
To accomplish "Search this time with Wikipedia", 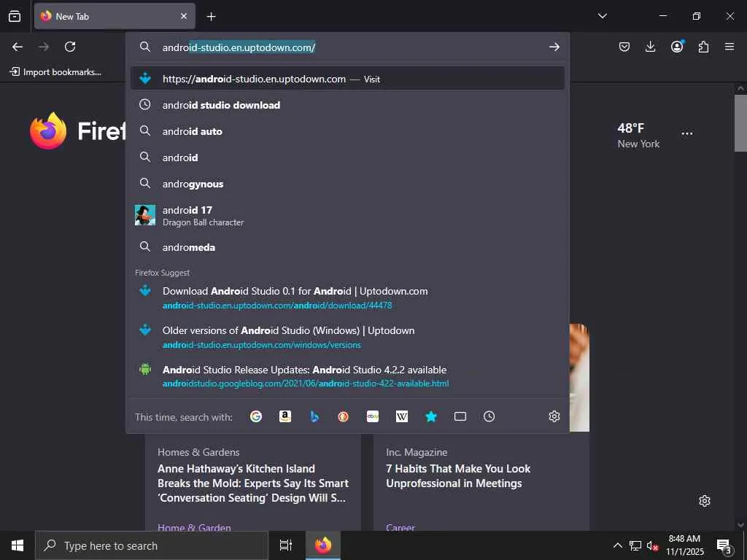I will pyautogui.click(x=402, y=416).
